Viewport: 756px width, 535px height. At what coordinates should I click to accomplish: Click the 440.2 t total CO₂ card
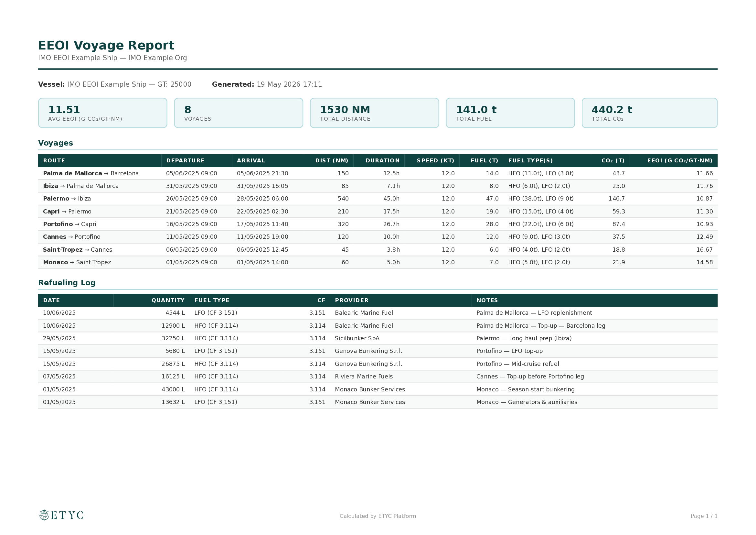[x=650, y=113]
